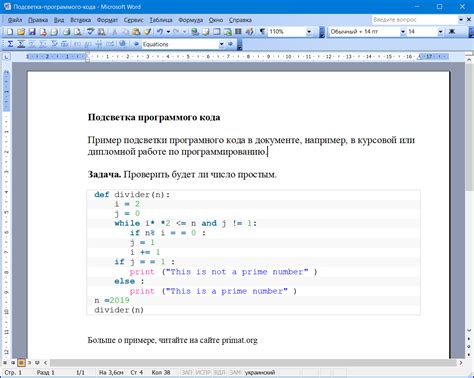The width and height of the screenshot is (474, 378).
Task: Click arrow icon left of Equations box
Action: tap(136, 44)
